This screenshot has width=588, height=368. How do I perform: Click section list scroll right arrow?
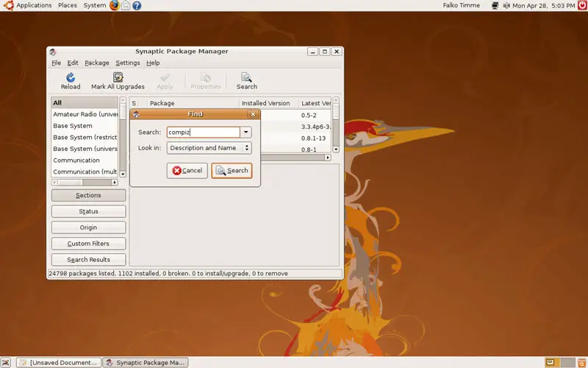(115, 183)
